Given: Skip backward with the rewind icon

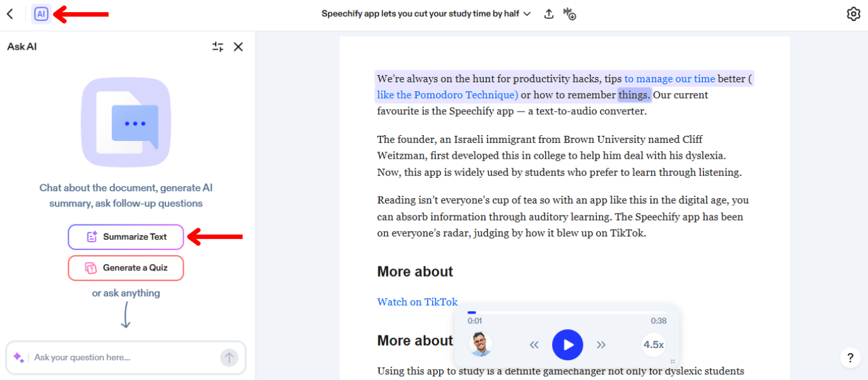Looking at the screenshot, I should click(x=534, y=345).
